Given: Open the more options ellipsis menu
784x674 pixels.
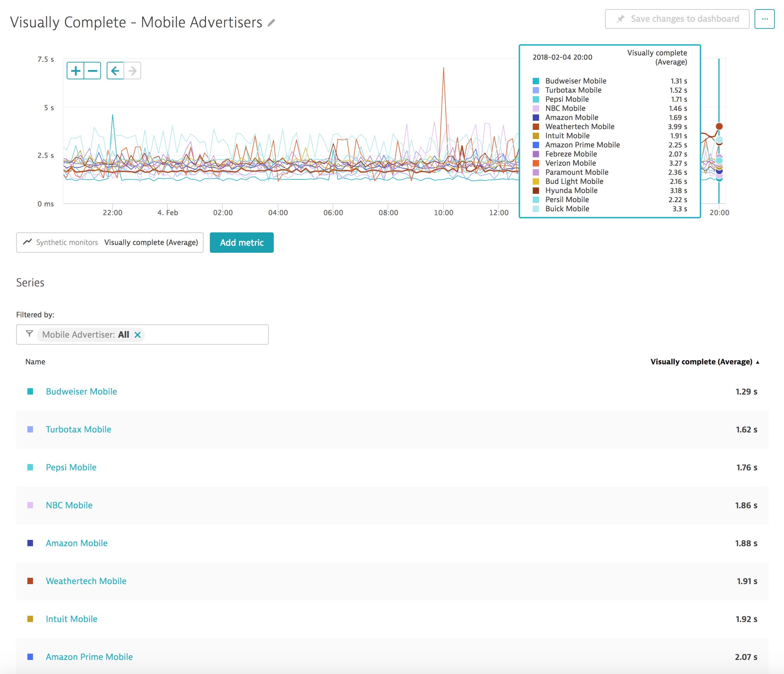Looking at the screenshot, I should tap(764, 19).
